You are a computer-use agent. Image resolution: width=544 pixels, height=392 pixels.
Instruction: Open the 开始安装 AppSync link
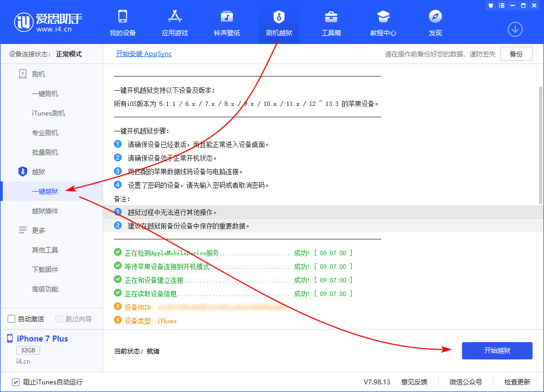[144, 54]
